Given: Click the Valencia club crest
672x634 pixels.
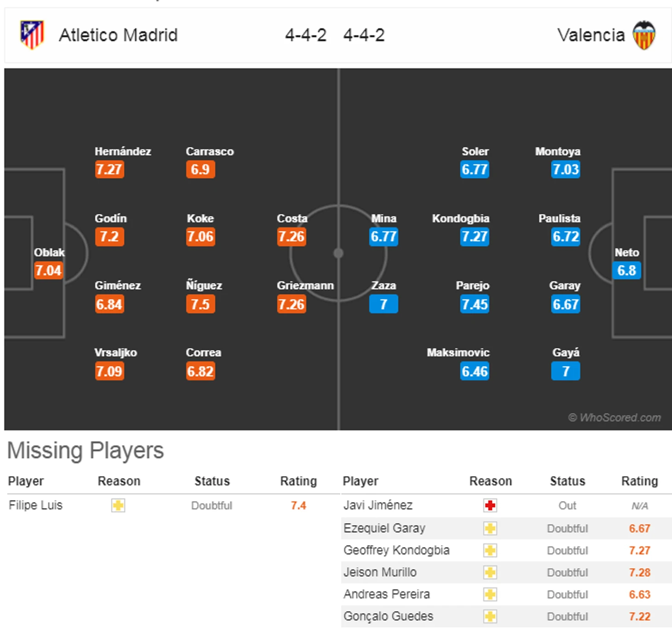Looking at the screenshot, I should coord(644,35).
